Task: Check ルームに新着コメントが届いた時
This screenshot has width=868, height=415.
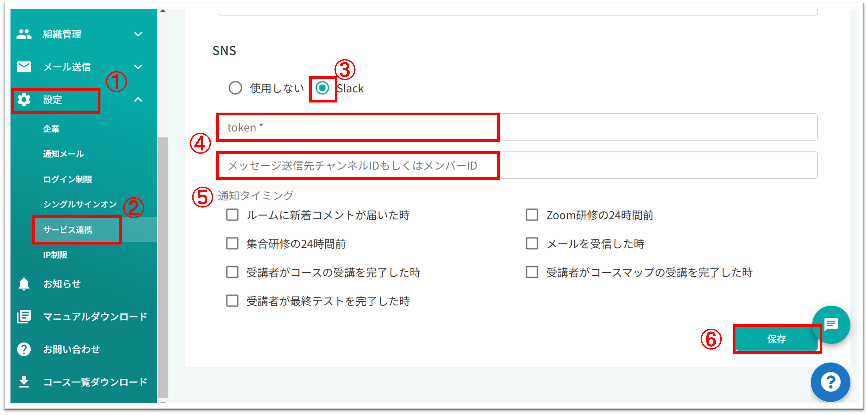Action: coord(232,215)
